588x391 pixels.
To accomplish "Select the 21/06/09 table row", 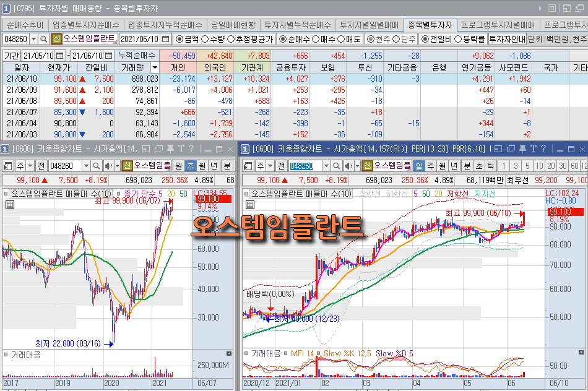I will 294,90.
